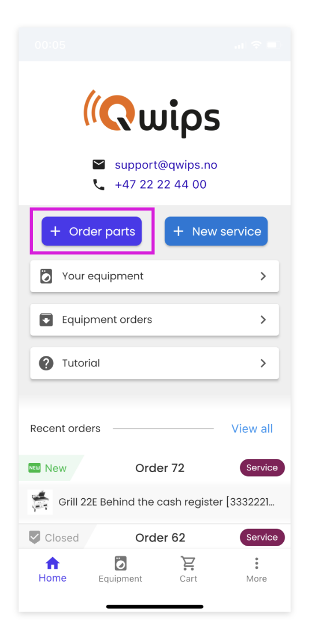
Task: Expand Equipment orders chevron arrow
Action: (x=264, y=319)
